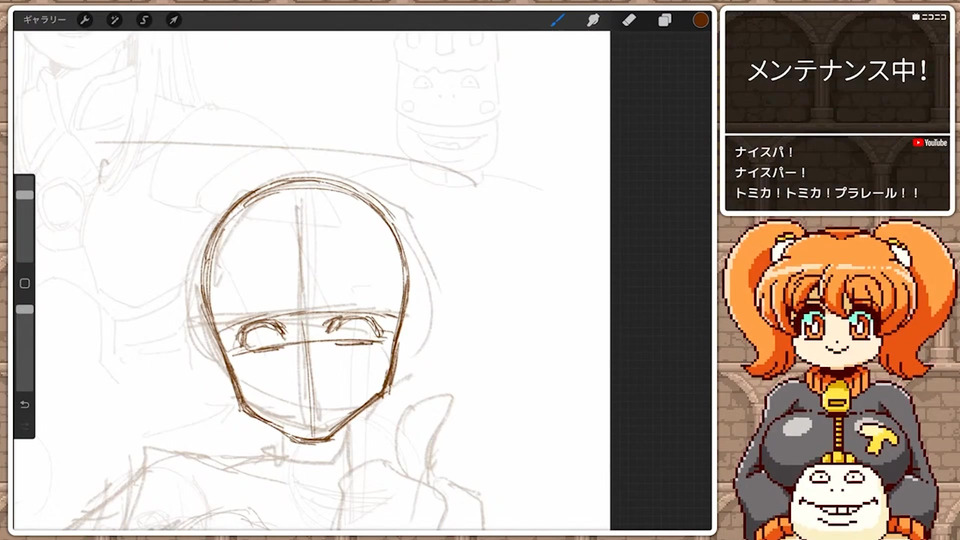The height and width of the screenshot is (540, 960).
Task: Tap the square modify button on sidebar
Action: point(25,283)
